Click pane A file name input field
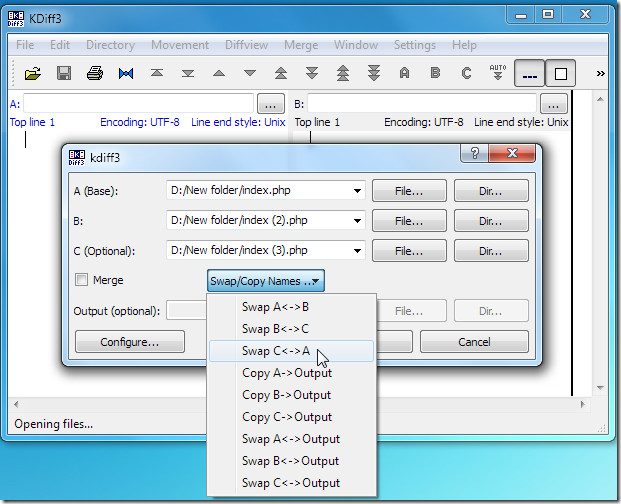Viewport: 621px width, 504px height. 139,103
